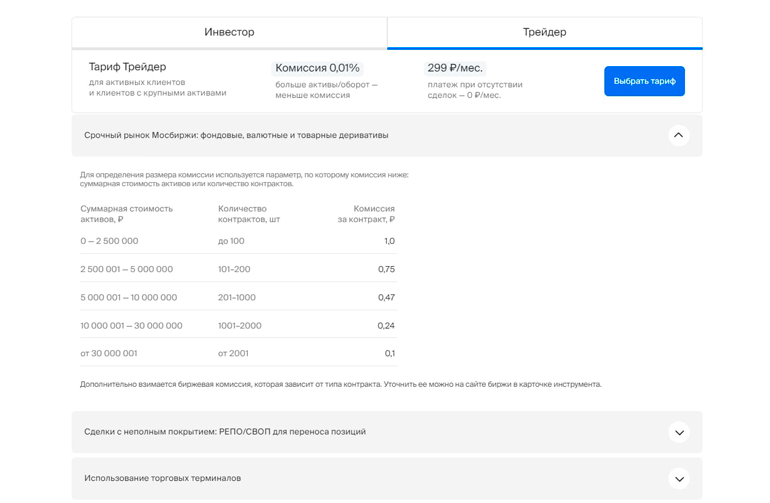Click the Дополнительно взимается биржевая комиссия note
This screenshot has width=770, height=503.
pyautogui.click(x=341, y=385)
